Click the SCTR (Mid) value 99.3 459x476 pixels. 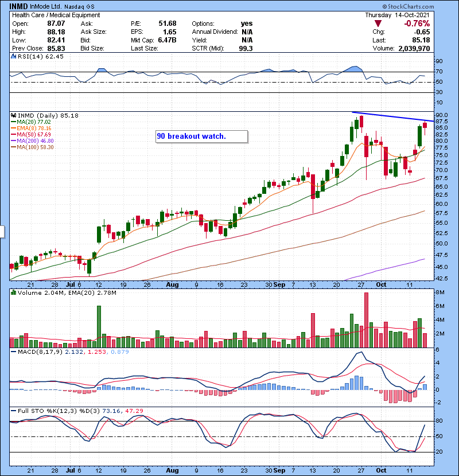[246, 48]
